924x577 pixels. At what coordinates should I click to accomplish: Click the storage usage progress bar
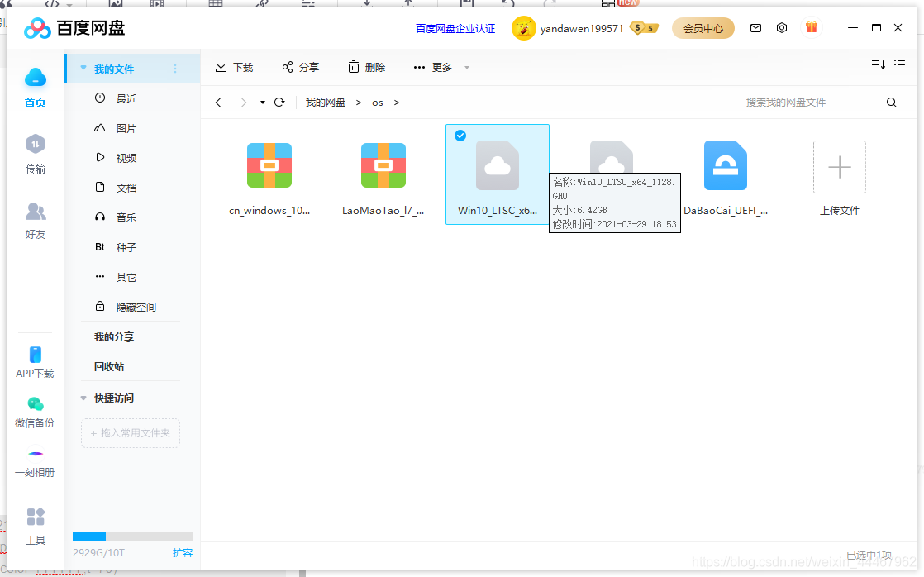pos(132,536)
